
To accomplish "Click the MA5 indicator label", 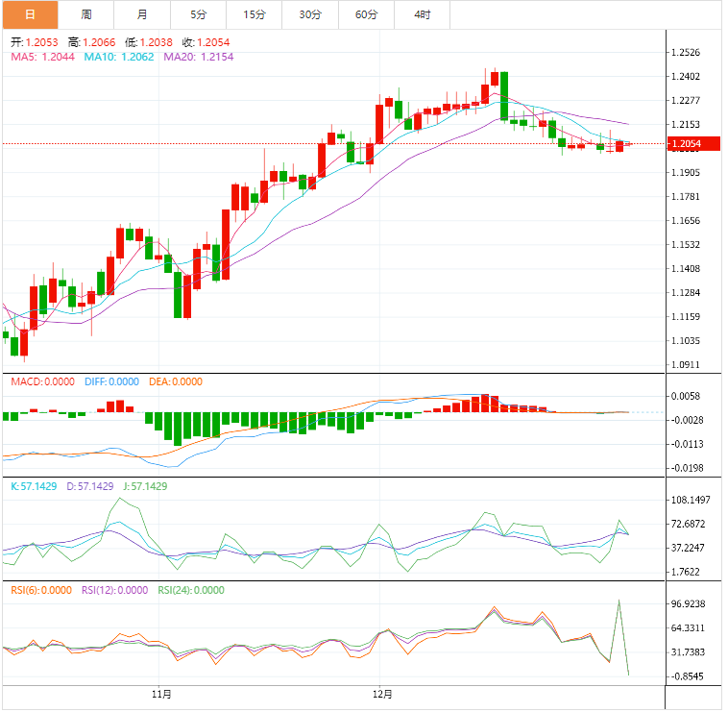I will click(x=42, y=57).
